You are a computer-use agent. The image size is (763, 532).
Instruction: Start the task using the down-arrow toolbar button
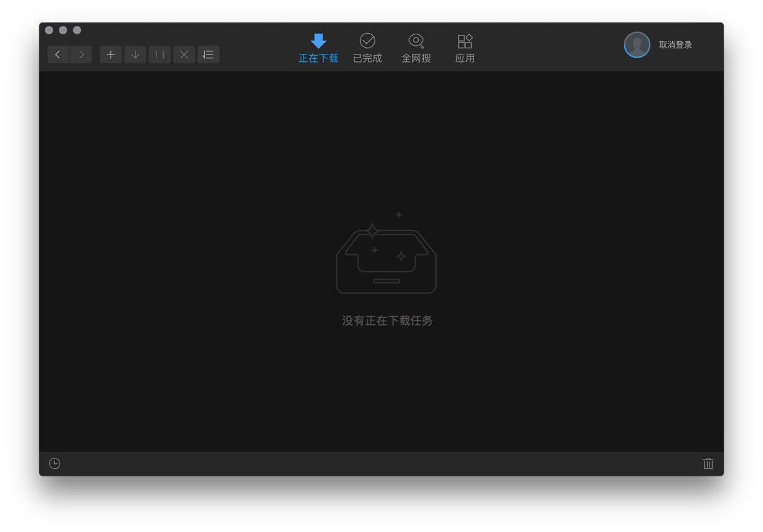135,55
